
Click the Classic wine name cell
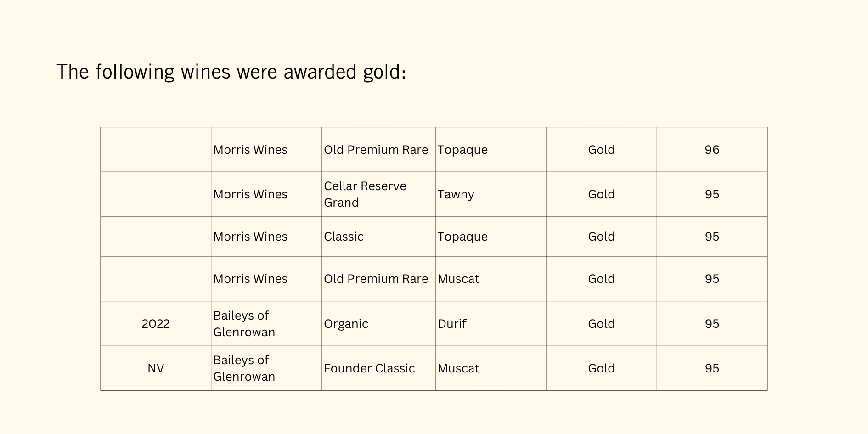pos(378,237)
